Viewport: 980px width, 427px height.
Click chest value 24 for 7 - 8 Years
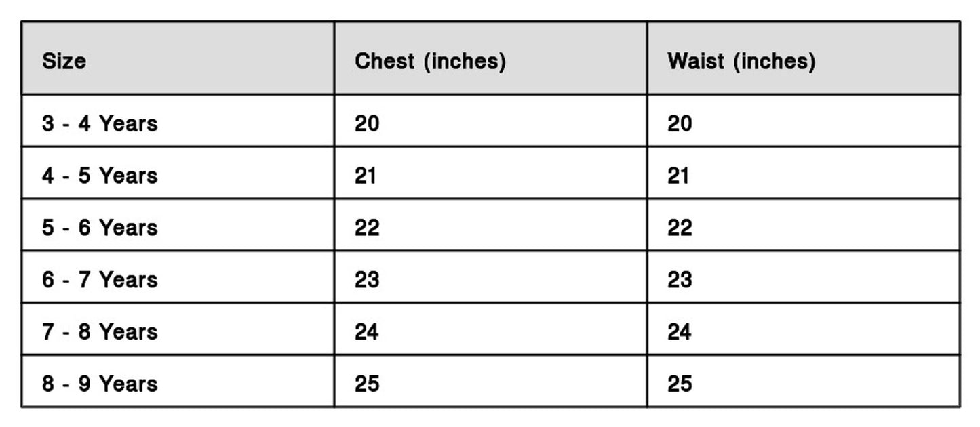367,331
